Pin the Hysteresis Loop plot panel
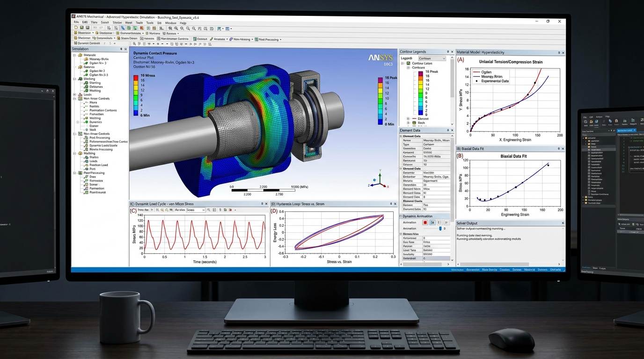The image size is (644, 359). 390,204
